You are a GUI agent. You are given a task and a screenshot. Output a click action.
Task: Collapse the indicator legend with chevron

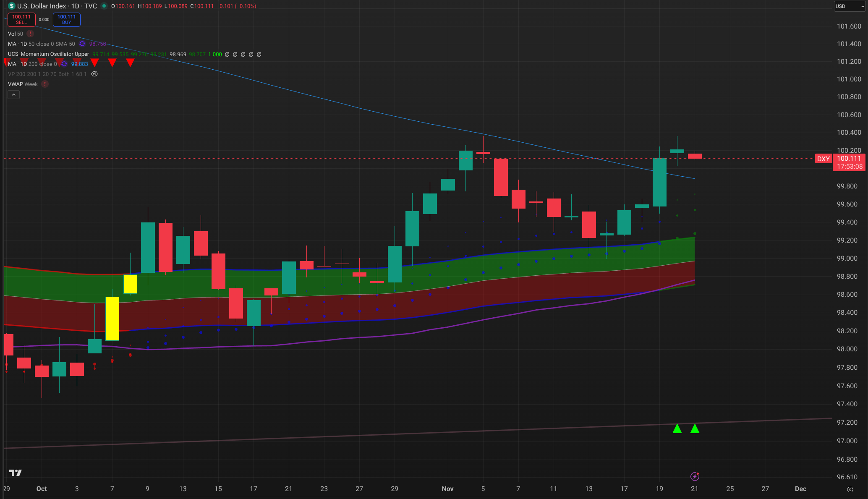(13, 95)
